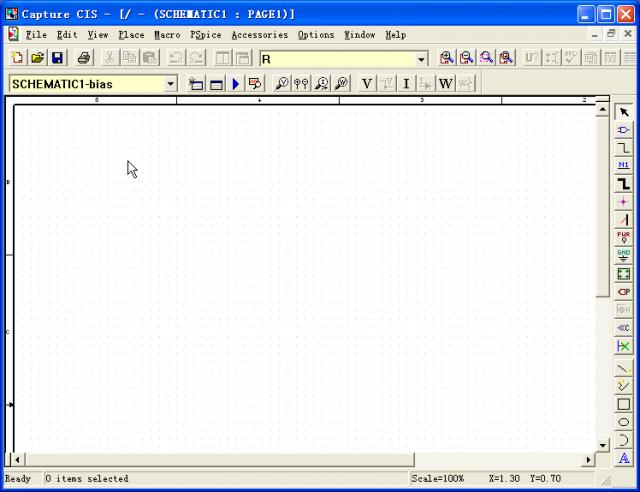Place a current marker probe

pos(322,84)
